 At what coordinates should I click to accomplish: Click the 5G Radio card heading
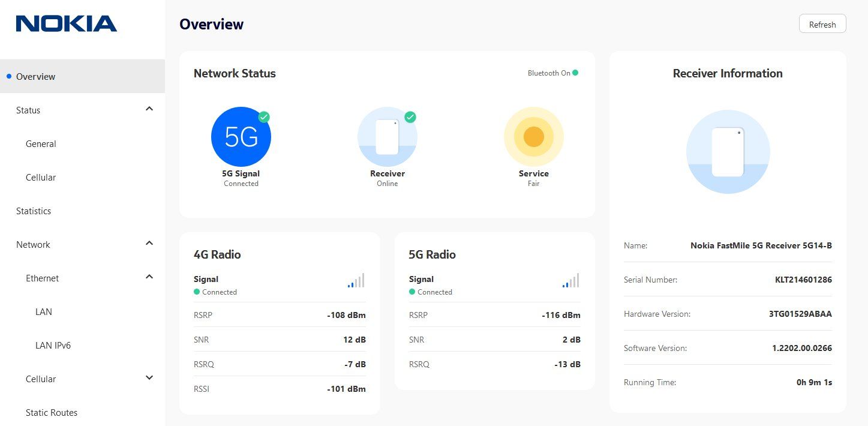(x=433, y=254)
